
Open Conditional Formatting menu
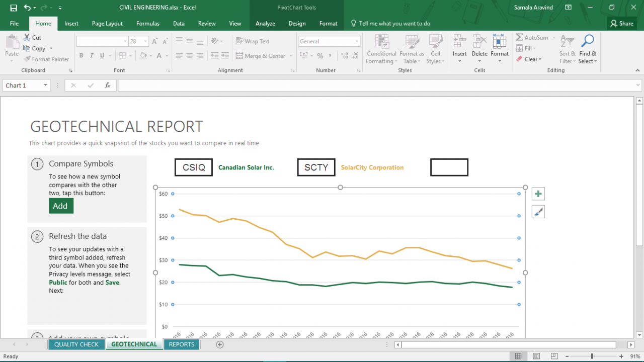pyautogui.click(x=381, y=50)
